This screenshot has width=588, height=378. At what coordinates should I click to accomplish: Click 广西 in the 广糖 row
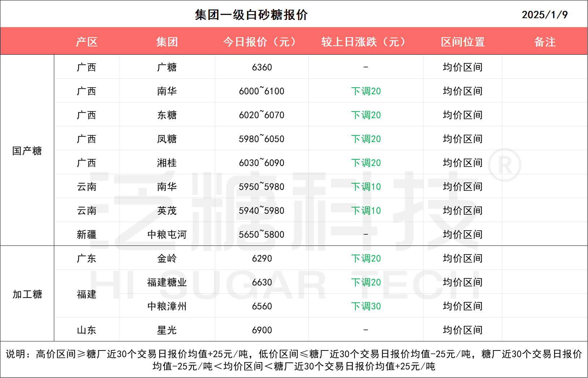87,67
